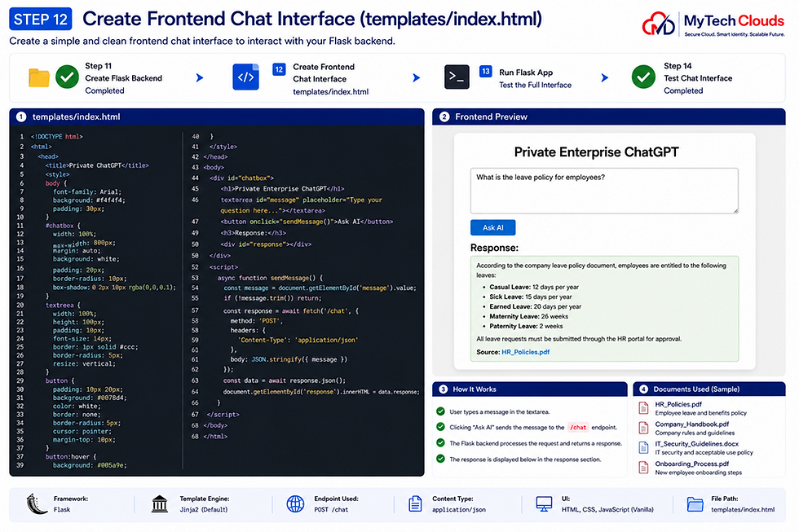Screen dimensions: 799x532
Task: Click the green checkmark for Step 11
Action: tap(67, 77)
